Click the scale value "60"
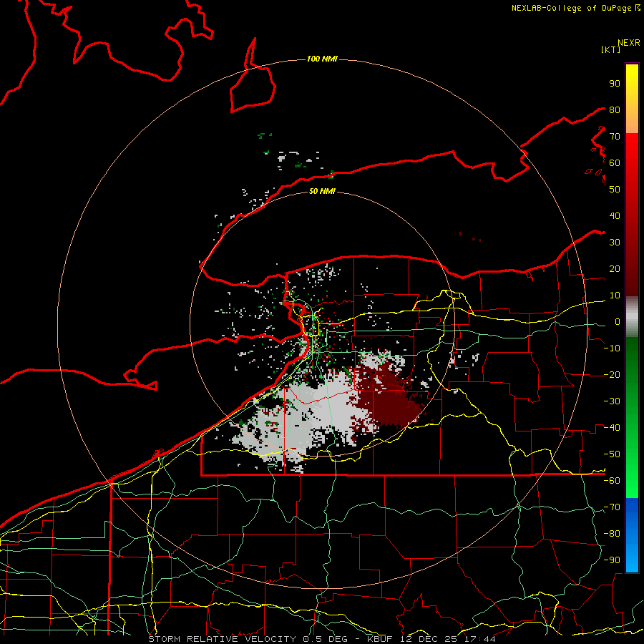The height and width of the screenshot is (644, 644). point(615,163)
